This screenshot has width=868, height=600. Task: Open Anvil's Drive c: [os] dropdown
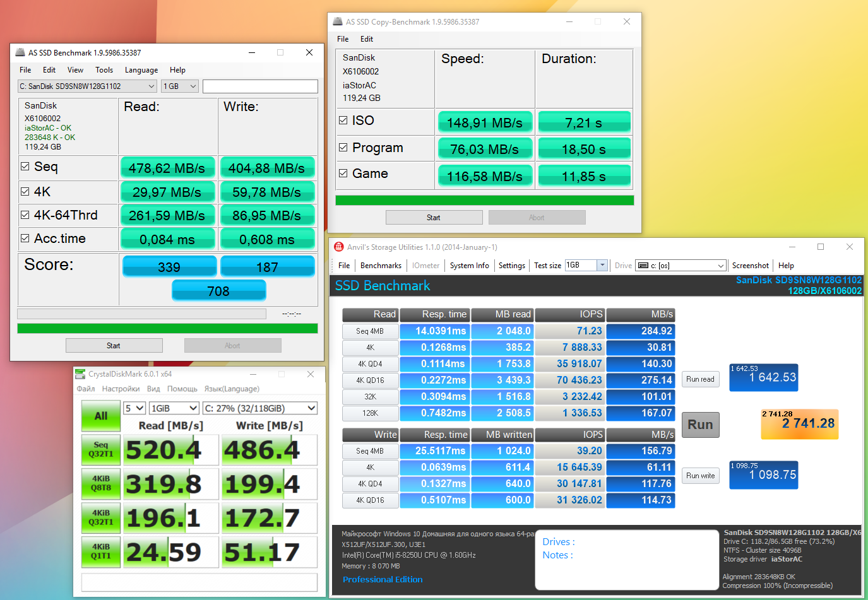(x=681, y=266)
